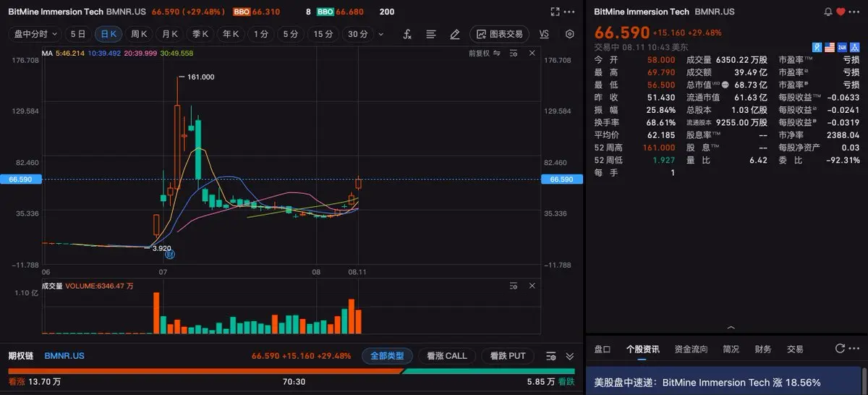This screenshot has width=868, height=395.
Task: Switch to the 1分 one-minute chart
Action: [261, 34]
